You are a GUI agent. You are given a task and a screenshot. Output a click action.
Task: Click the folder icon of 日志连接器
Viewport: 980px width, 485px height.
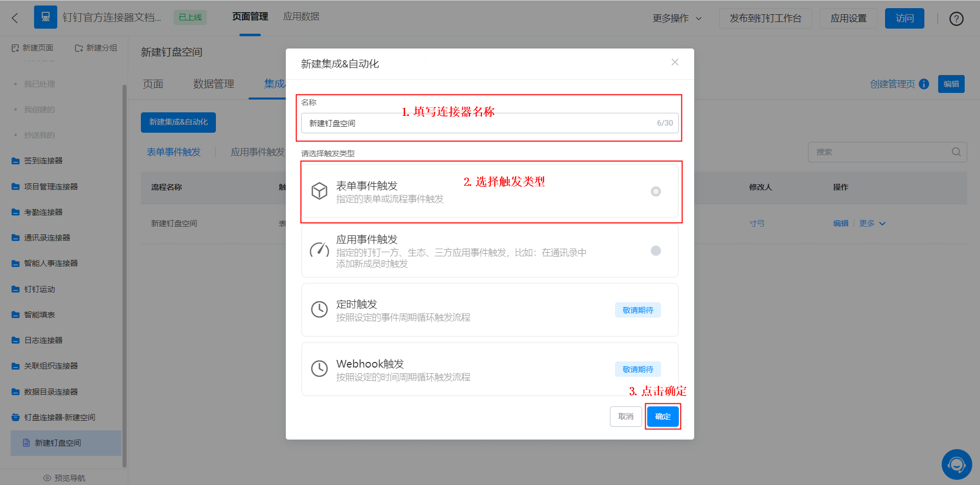tap(15, 341)
